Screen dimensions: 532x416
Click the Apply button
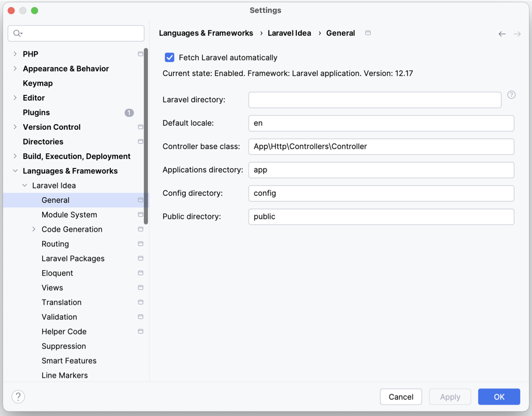[450, 397]
